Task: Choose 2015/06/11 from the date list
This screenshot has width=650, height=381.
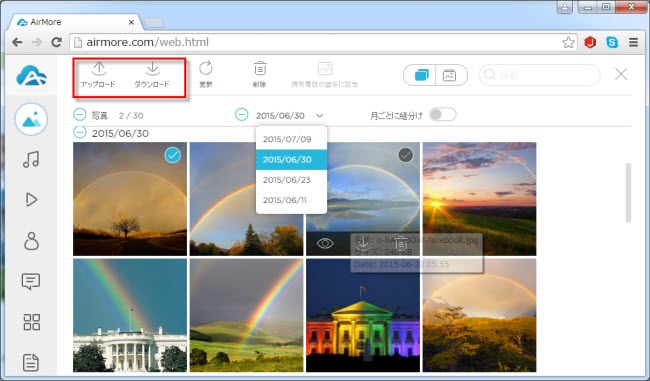Action: [x=291, y=200]
